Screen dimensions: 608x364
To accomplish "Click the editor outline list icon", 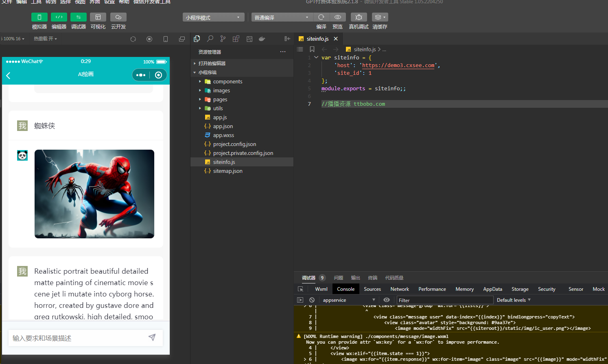I will coord(300,49).
